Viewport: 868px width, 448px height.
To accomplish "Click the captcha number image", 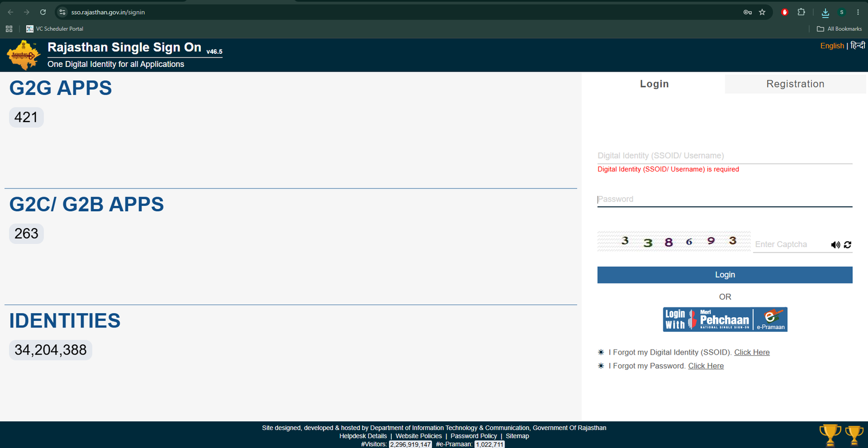I will pyautogui.click(x=674, y=241).
